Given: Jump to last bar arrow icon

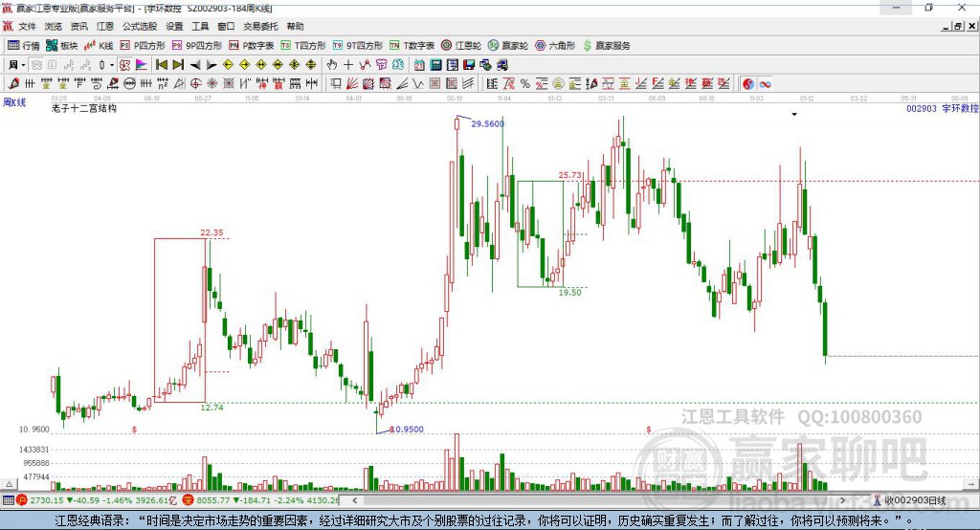Looking at the screenshot, I should pos(178,64).
